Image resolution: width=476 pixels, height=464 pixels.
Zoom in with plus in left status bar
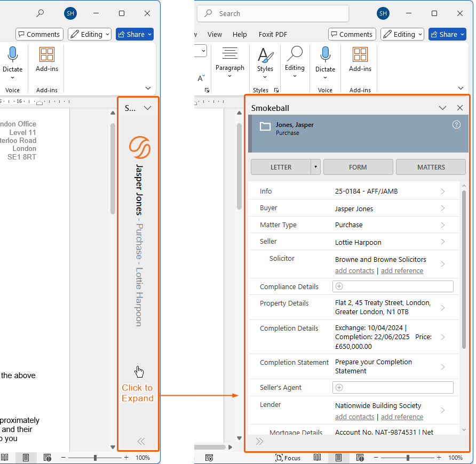(x=126, y=457)
